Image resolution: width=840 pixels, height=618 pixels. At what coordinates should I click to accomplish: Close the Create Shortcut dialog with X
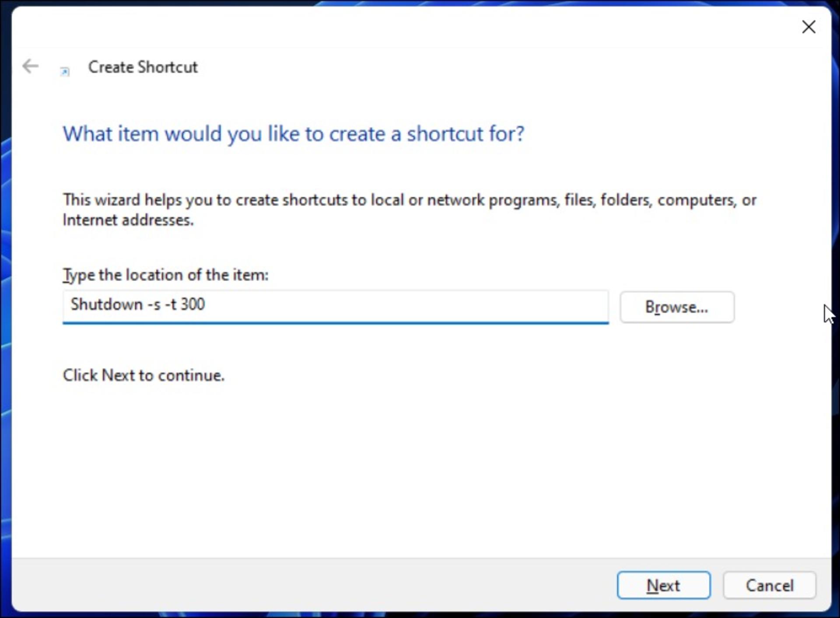coord(808,27)
